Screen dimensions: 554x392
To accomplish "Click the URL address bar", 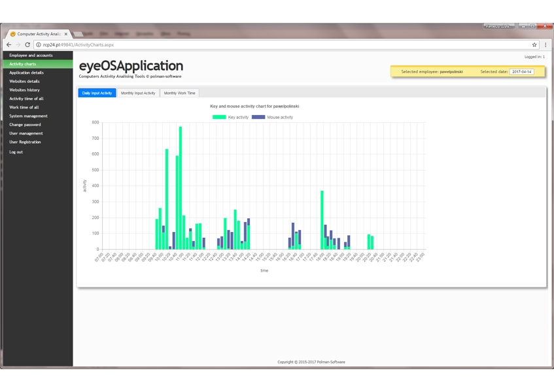I will click(262, 45).
